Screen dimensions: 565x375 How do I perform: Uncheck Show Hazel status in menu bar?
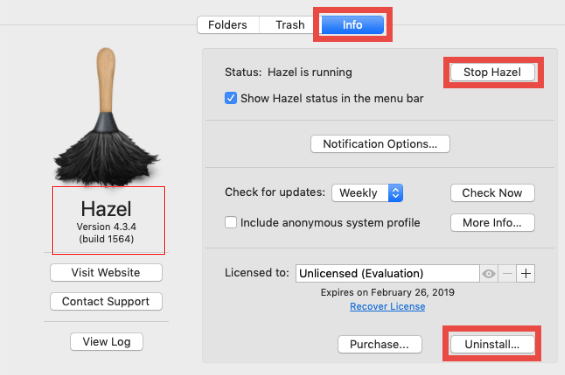[231, 98]
